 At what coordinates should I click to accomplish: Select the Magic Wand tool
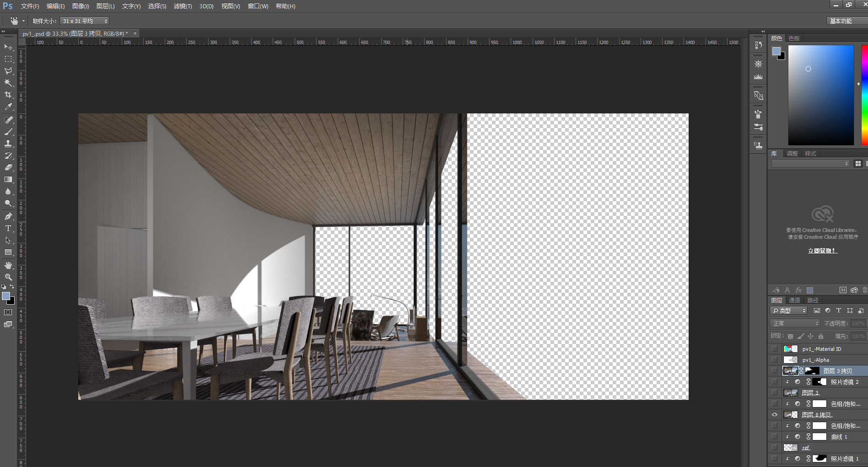pos(8,83)
